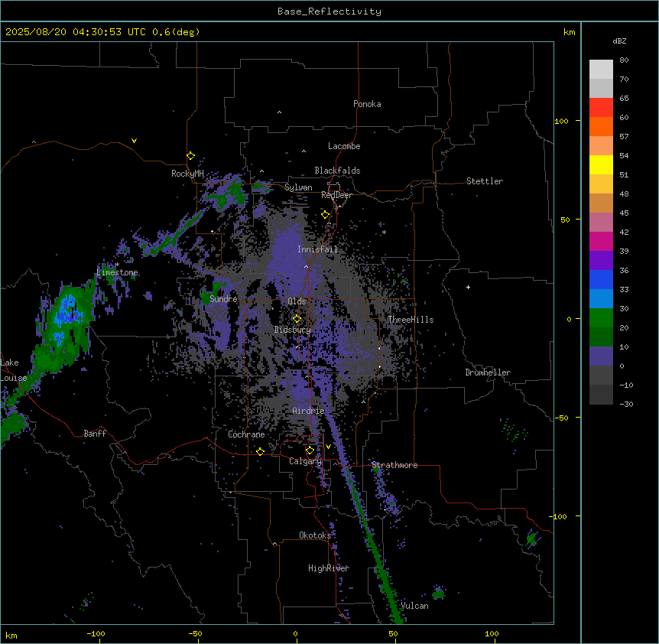The height and width of the screenshot is (644, 659).
Task: Click the 100 tick on the right axis
Action: 561,121
